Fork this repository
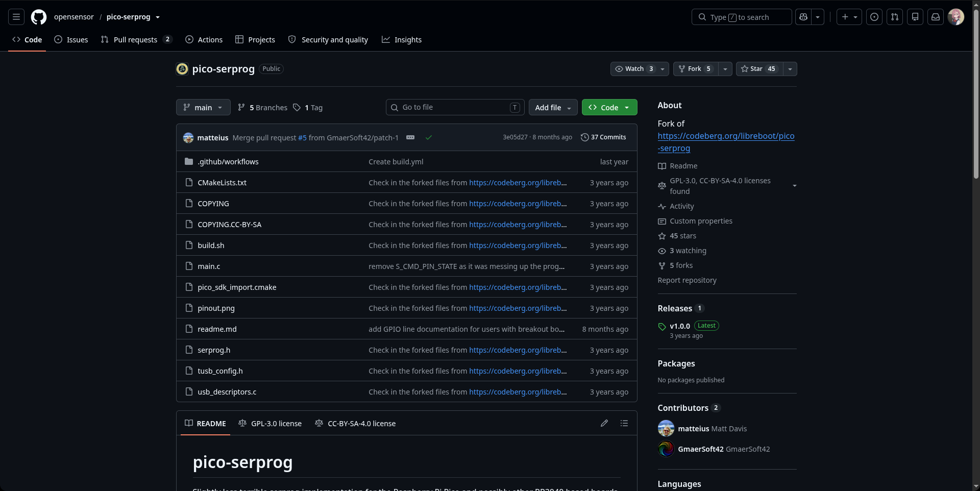 click(x=696, y=69)
